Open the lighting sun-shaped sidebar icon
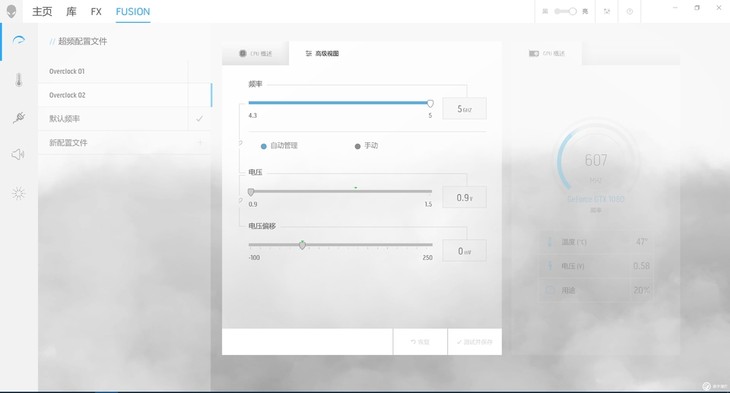Viewport: 730px width, 393px height. click(x=19, y=193)
